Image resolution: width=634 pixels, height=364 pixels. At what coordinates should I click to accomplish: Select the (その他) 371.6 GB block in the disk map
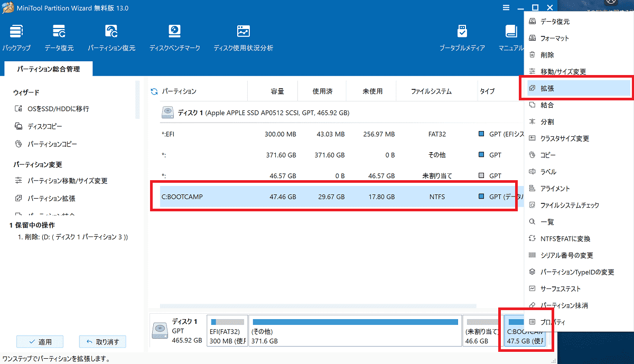[x=355, y=331]
